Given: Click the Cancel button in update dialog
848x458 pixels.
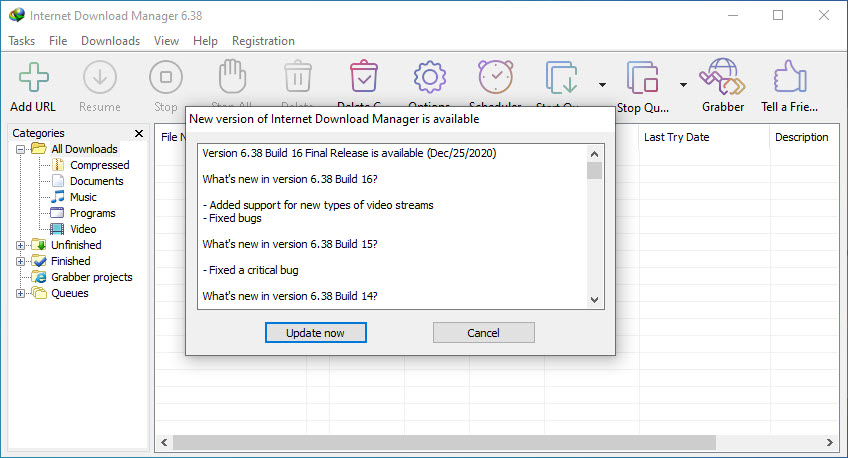Looking at the screenshot, I should tap(483, 333).
